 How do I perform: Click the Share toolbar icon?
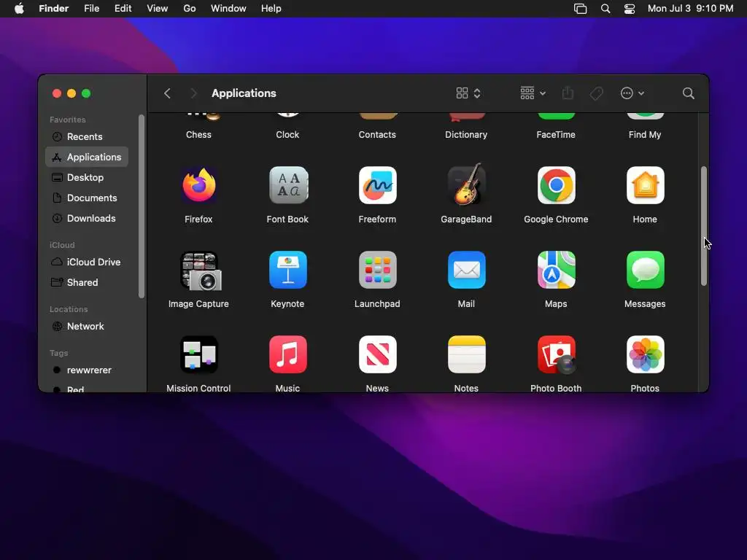click(x=568, y=93)
